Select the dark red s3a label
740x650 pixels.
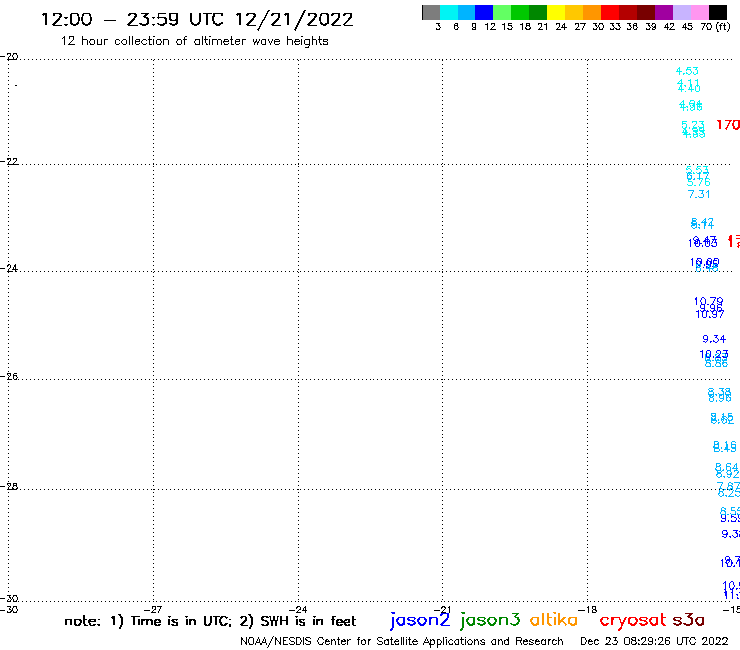[688, 620]
